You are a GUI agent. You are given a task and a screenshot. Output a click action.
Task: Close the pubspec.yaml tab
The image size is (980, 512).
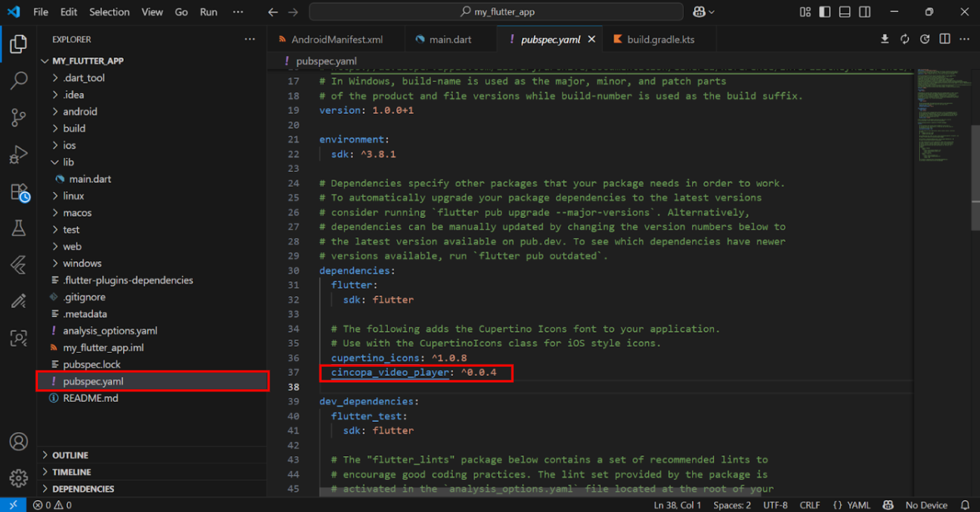(x=593, y=39)
